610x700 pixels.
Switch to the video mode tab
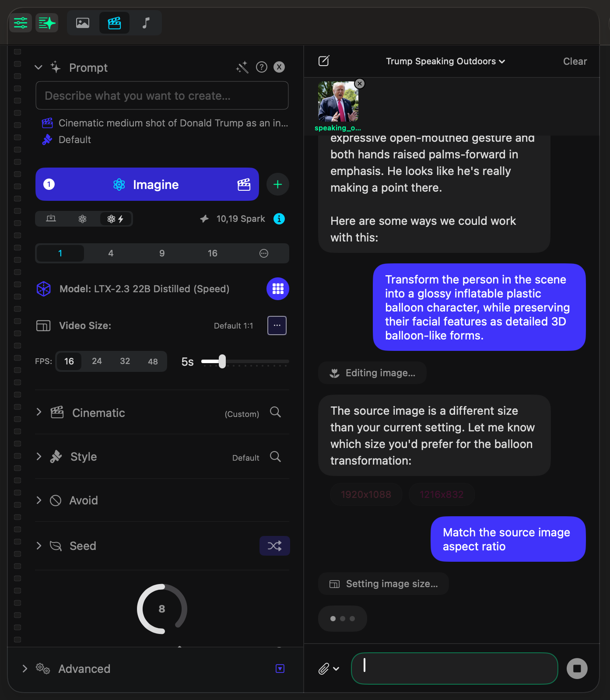tap(114, 23)
